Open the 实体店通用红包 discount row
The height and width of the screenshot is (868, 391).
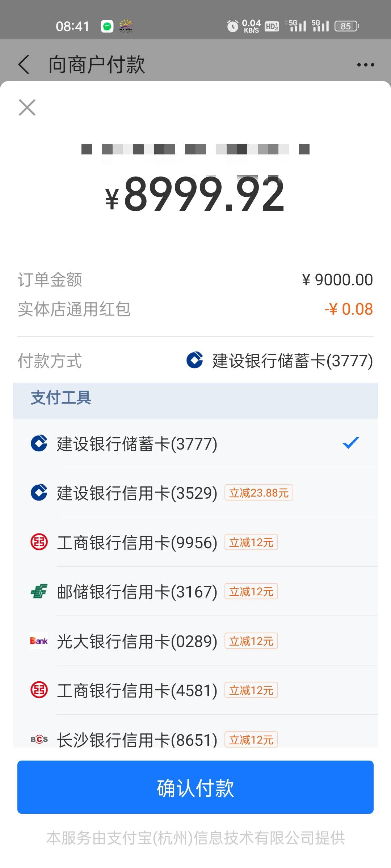pyautogui.click(x=195, y=309)
